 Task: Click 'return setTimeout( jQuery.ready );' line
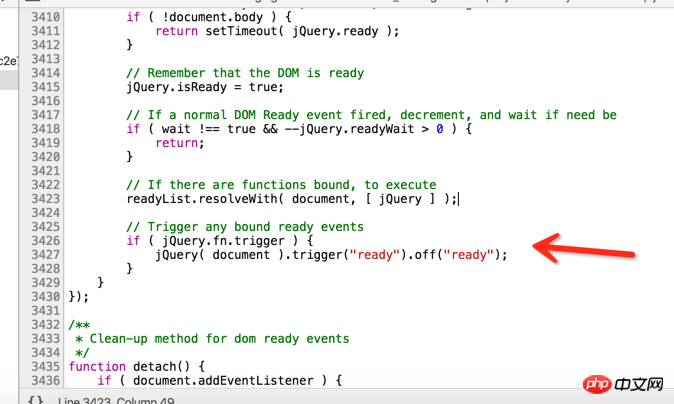tap(277, 31)
